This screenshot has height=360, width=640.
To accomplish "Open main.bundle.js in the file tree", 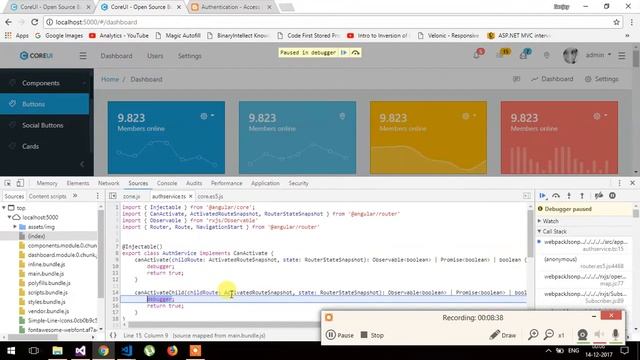I will click(46, 274).
